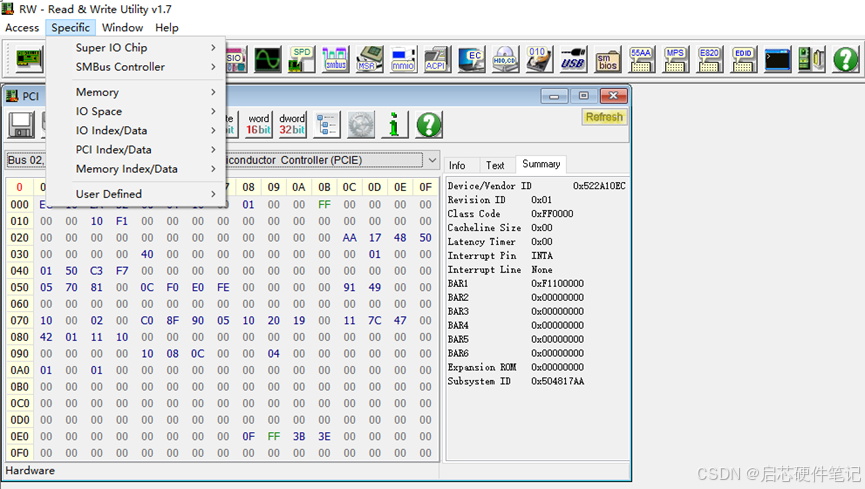Viewport: 865px width, 489px height.
Task: Close the open Specific menu
Action: 71,28
